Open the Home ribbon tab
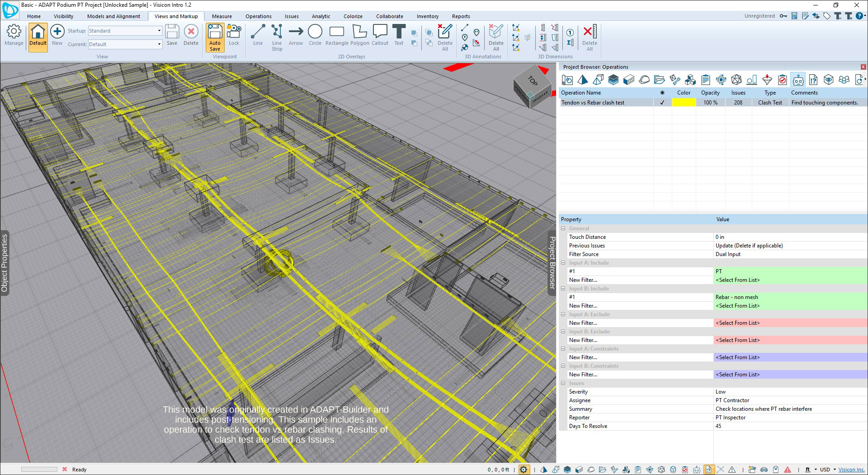The width and height of the screenshot is (868, 475). 34,16
